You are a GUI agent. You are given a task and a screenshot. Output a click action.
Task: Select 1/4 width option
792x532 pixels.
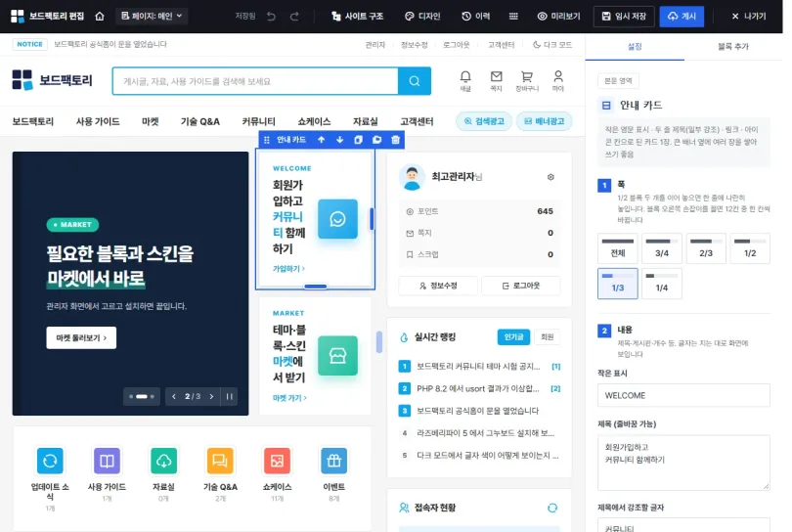click(662, 284)
